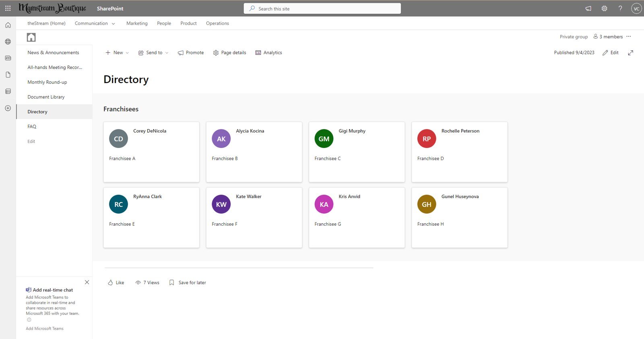This screenshot has height=339, width=644.
Task: Open page Analytics
Action: (x=268, y=53)
